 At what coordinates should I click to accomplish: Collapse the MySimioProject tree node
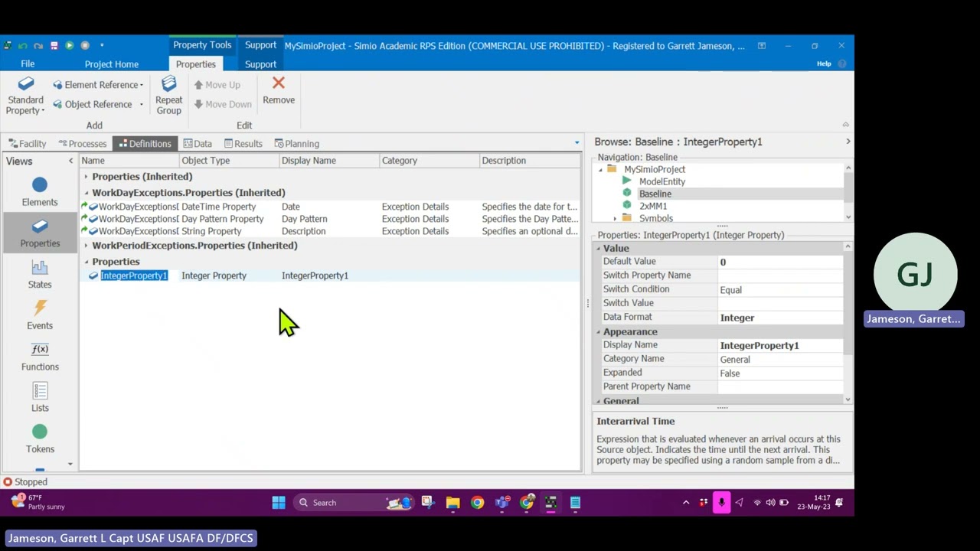pos(600,169)
